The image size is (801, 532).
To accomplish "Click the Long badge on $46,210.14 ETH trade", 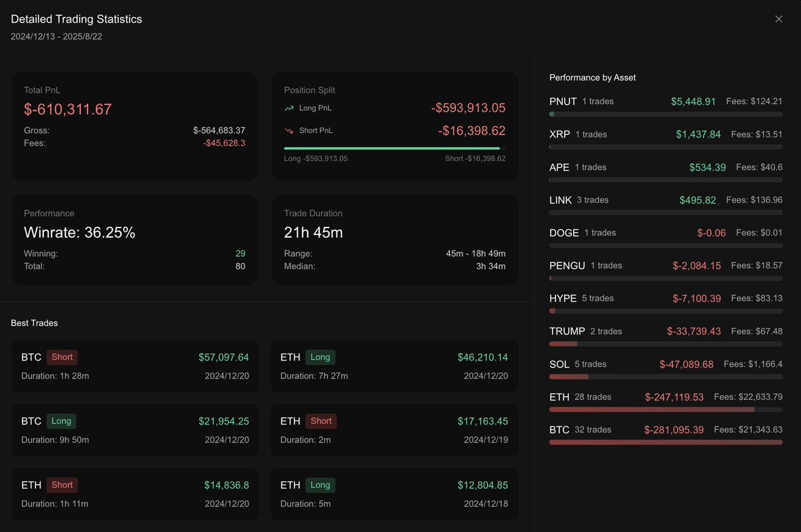I will [320, 357].
